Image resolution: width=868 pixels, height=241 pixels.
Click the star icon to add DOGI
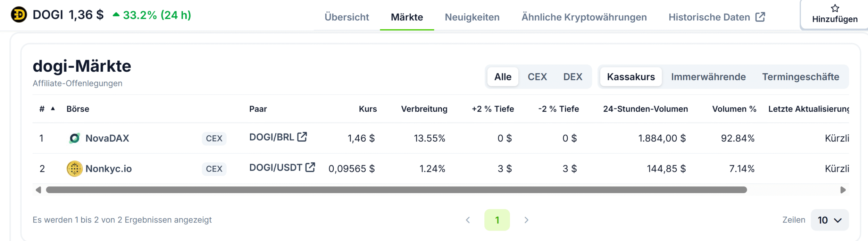[835, 8]
